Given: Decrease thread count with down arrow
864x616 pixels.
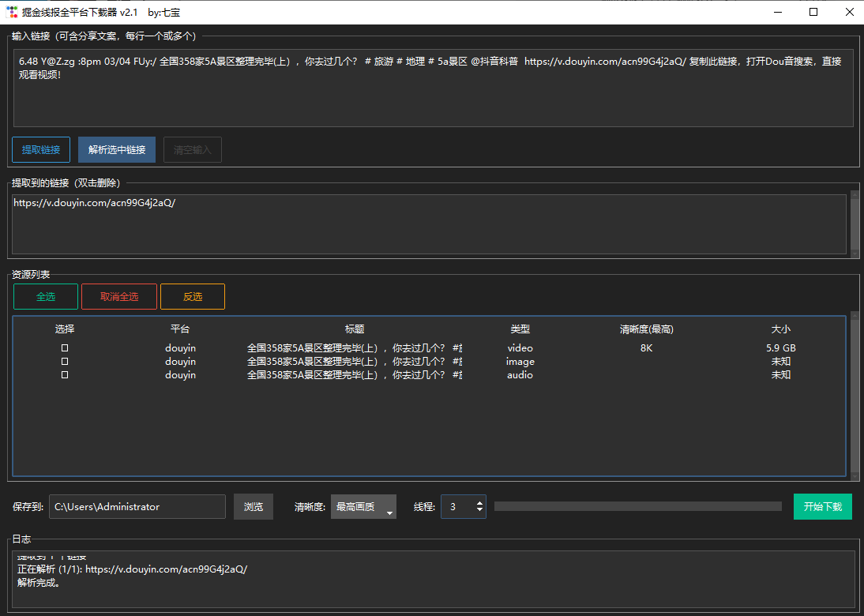Looking at the screenshot, I should pyautogui.click(x=479, y=510).
